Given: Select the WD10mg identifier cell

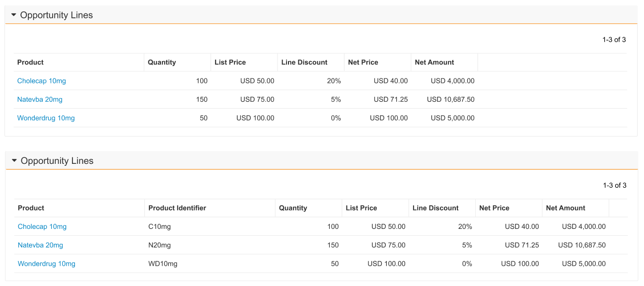Looking at the screenshot, I should 162,264.
